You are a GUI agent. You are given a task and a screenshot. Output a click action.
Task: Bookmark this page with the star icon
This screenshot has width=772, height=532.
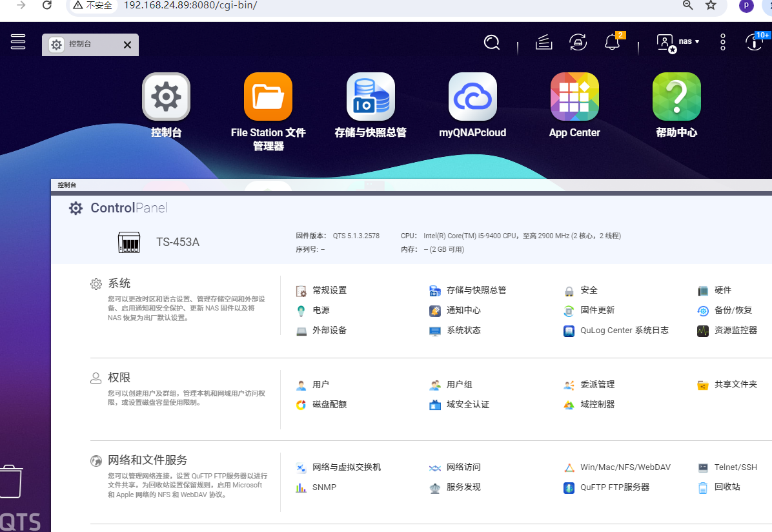point(711,5)
